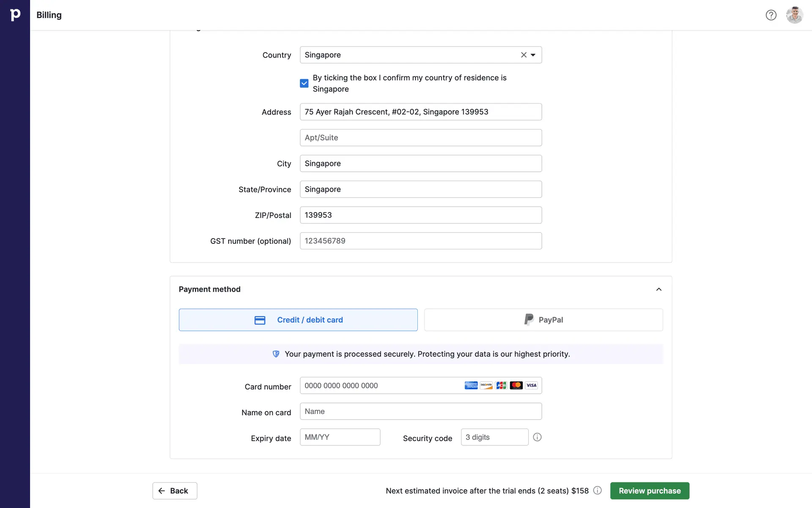Focus the Card number field
Image resolution: width=812 pixels, height=508 pixels.
pos(381,386)
